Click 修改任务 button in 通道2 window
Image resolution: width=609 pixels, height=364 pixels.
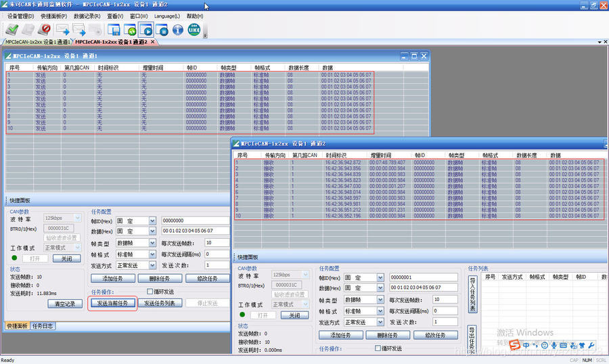click(435, 335)
